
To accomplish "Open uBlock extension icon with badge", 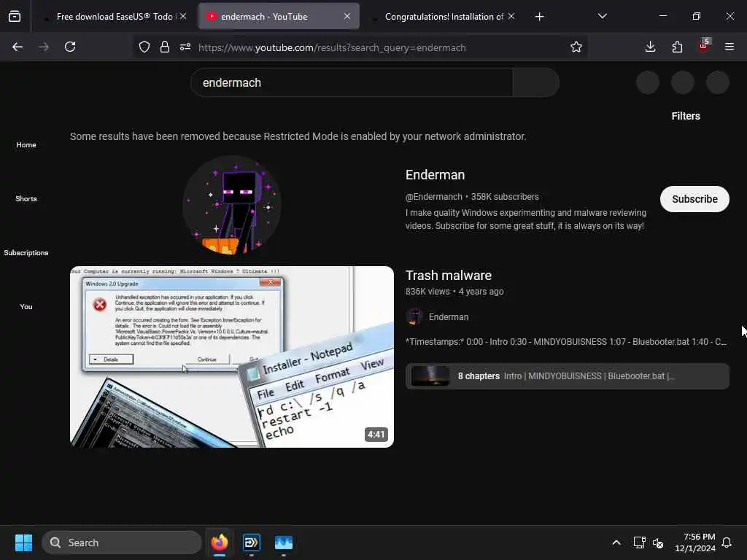I will pos(704,46).
